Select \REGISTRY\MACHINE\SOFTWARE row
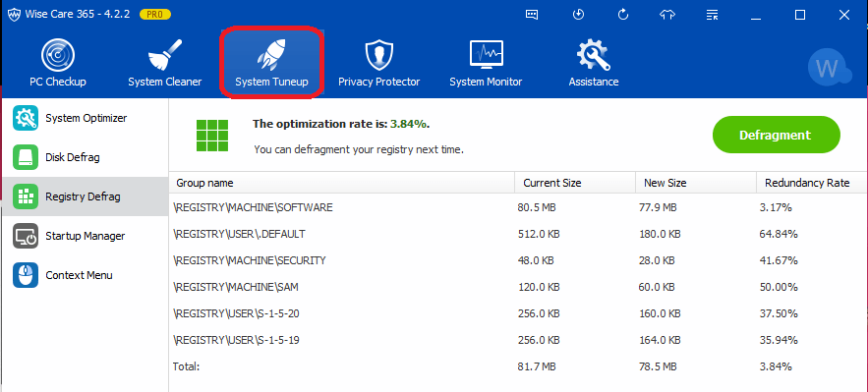This screenshot has width=868, height=392. [x=518, y=207]
